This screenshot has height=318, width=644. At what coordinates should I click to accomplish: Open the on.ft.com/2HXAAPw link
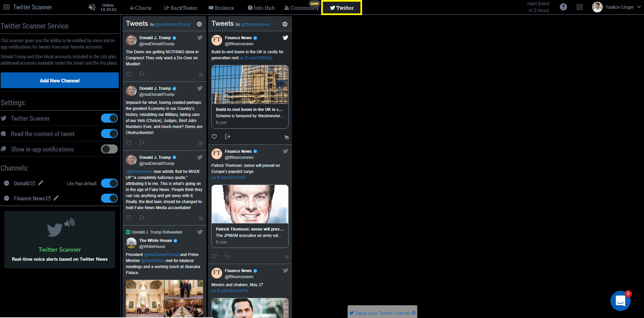coord(230,291)
